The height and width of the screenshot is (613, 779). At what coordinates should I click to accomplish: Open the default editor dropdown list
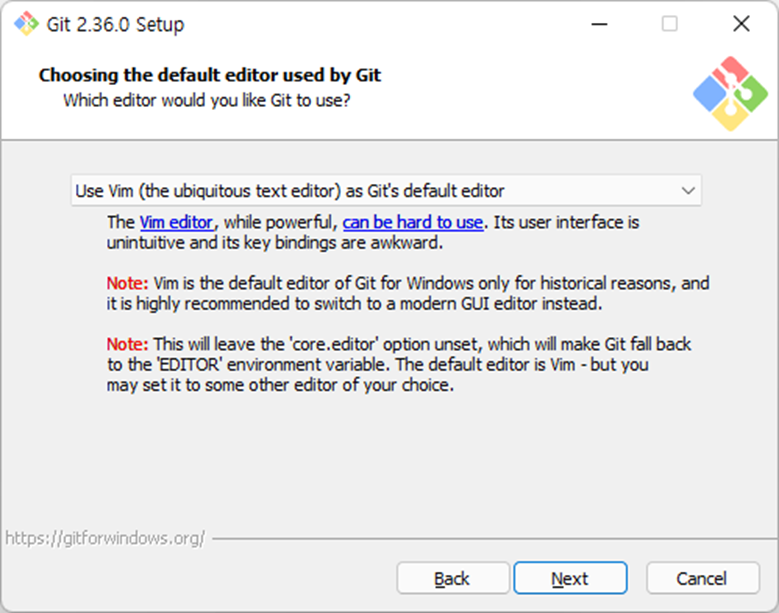tap(386, 190)
